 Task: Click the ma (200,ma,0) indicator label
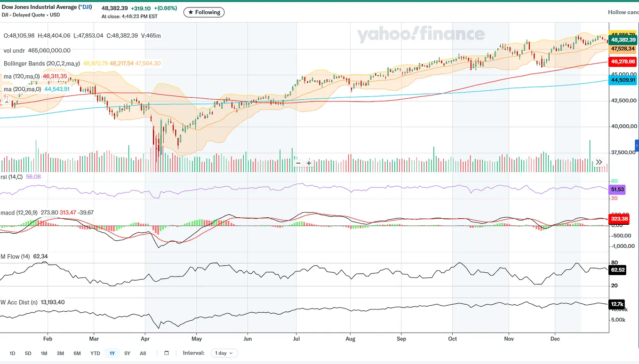coord(23,89)
